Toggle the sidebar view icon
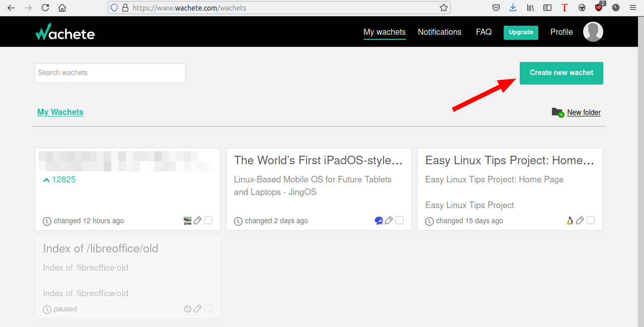The height and width of the screenshot is (327, 644). point(547,8)
